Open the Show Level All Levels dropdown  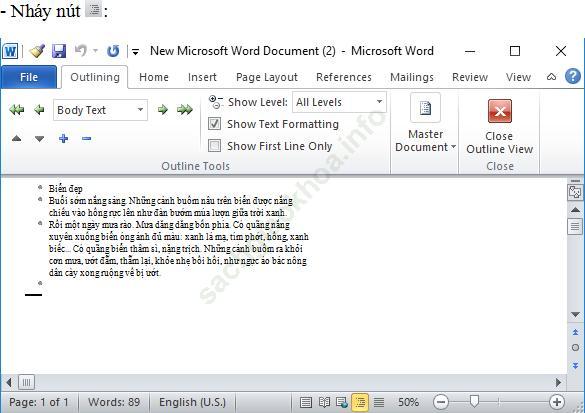339,102
